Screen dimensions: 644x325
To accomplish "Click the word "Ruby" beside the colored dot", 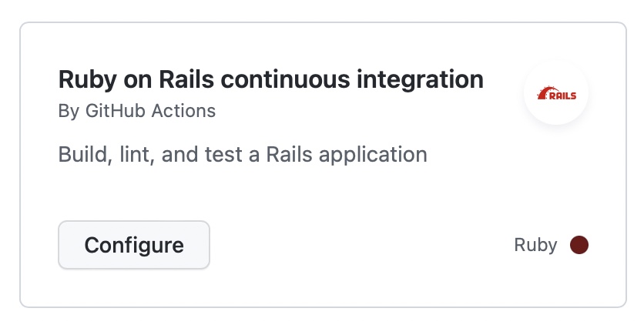I will pyautogui.click(x=535, y=245).
